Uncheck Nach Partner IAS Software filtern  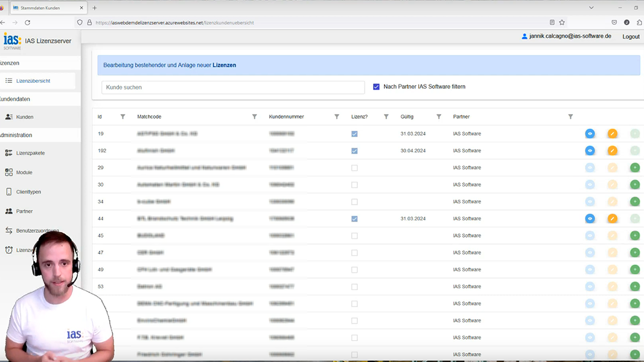pos(376,87)
